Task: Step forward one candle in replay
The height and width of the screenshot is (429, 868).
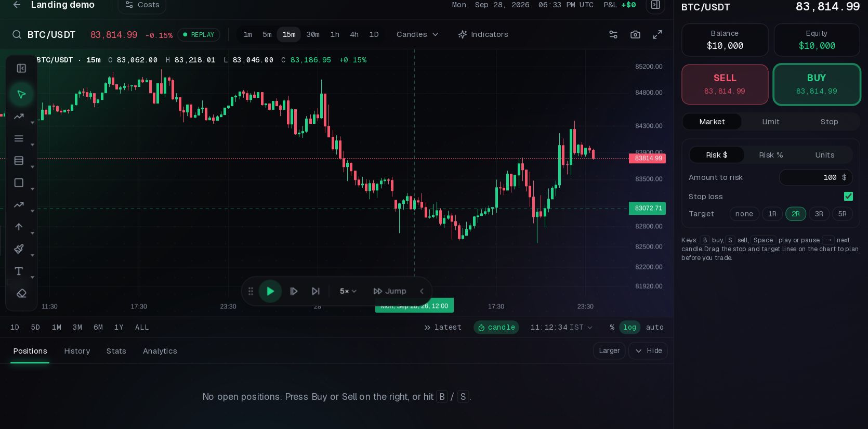Action: (294, 291)
